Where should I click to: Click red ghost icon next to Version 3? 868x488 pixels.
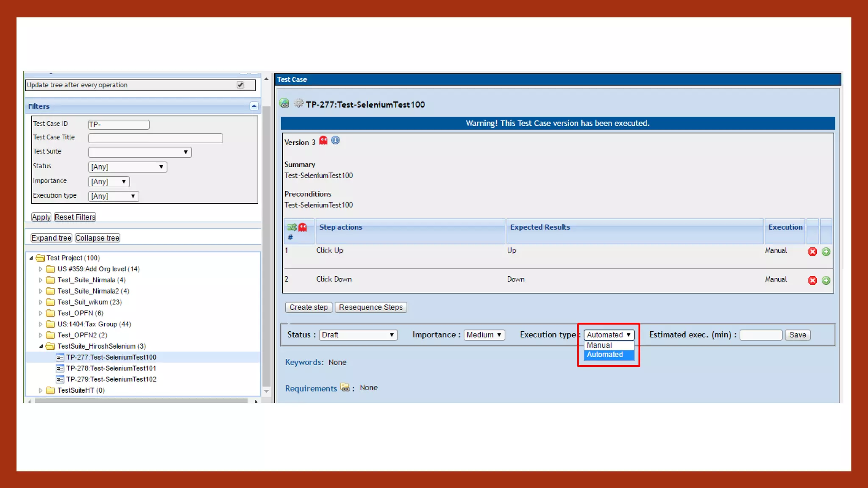(323, 141)
